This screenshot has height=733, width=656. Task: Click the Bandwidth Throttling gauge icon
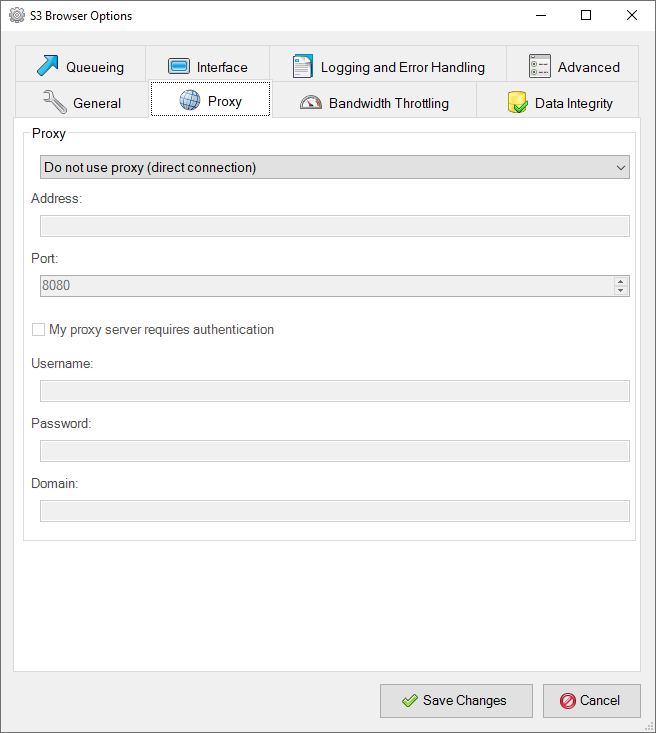point(311,102)
